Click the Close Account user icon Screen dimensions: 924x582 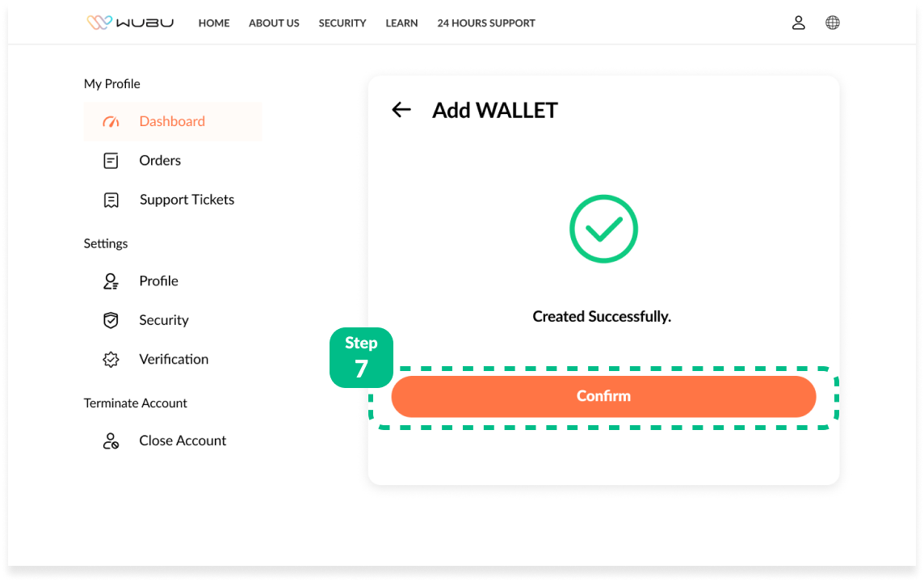[111, 441]
